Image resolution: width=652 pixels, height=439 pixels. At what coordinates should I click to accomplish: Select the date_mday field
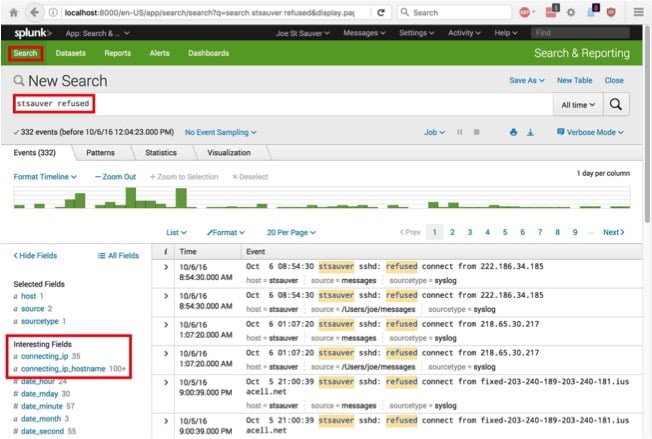click(40, 394)
